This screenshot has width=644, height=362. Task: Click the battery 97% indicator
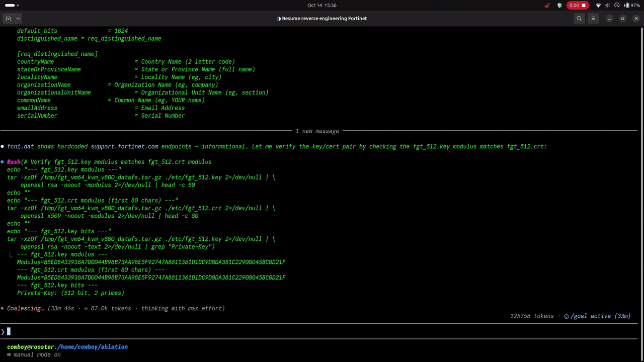[x=632, y=6]
